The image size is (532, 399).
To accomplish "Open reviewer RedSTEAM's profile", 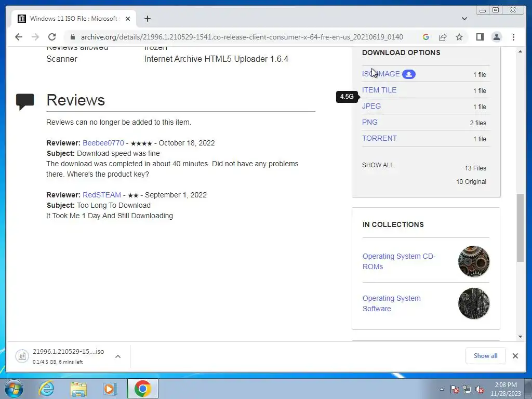I will point(101,195).
